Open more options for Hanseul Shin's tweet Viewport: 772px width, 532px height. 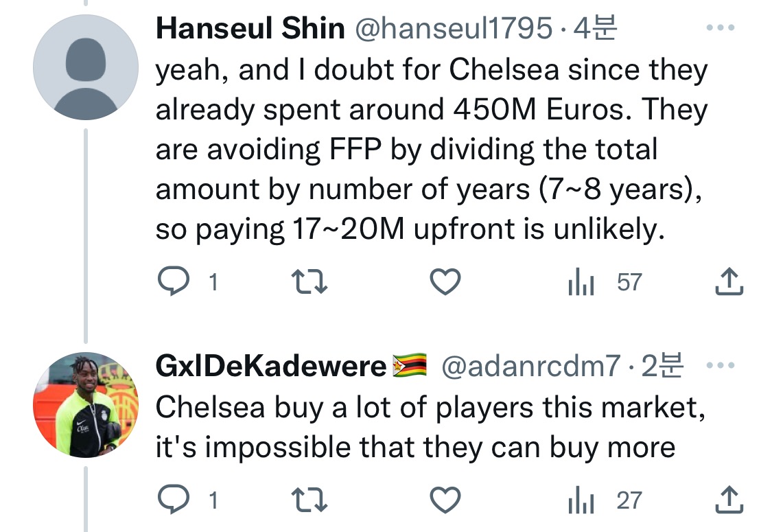click(720, 29)
